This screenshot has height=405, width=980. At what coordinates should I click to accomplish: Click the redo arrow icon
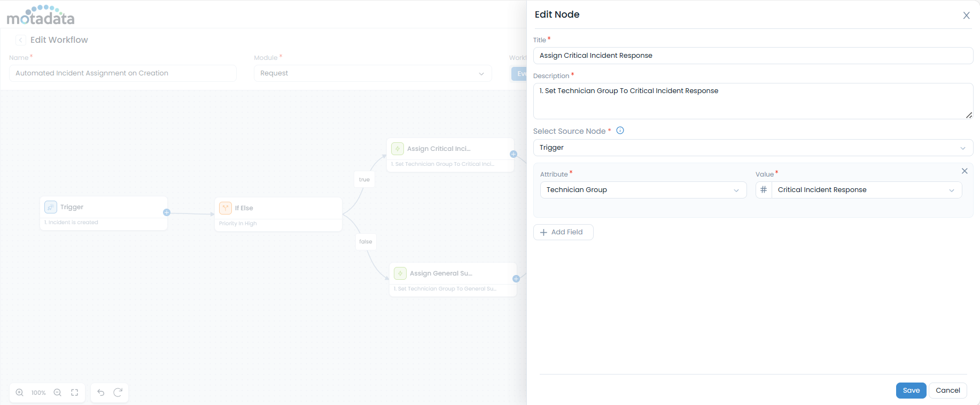pyautogui.click(x=118, y=393)
